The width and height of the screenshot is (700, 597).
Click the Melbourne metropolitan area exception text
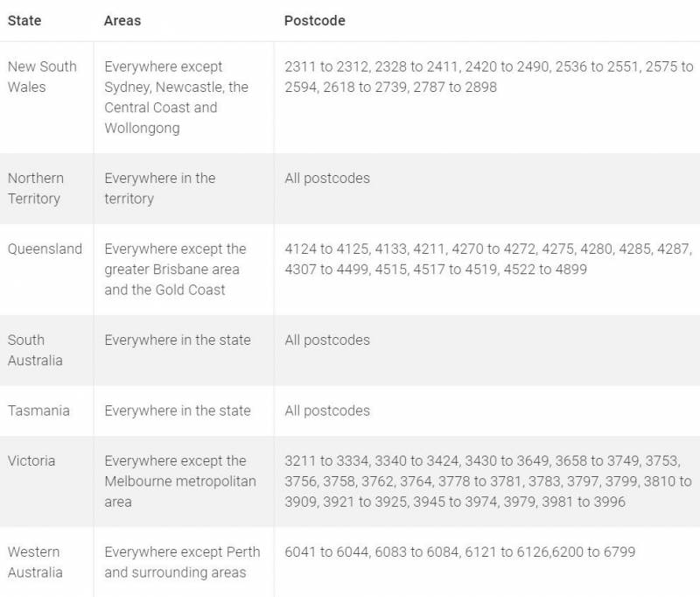point(179,481)
